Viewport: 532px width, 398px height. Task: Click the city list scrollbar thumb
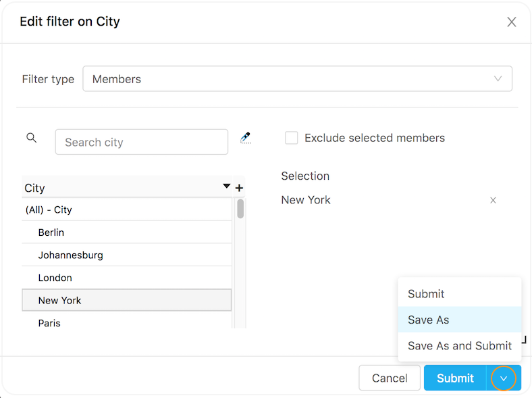[240, 209]
